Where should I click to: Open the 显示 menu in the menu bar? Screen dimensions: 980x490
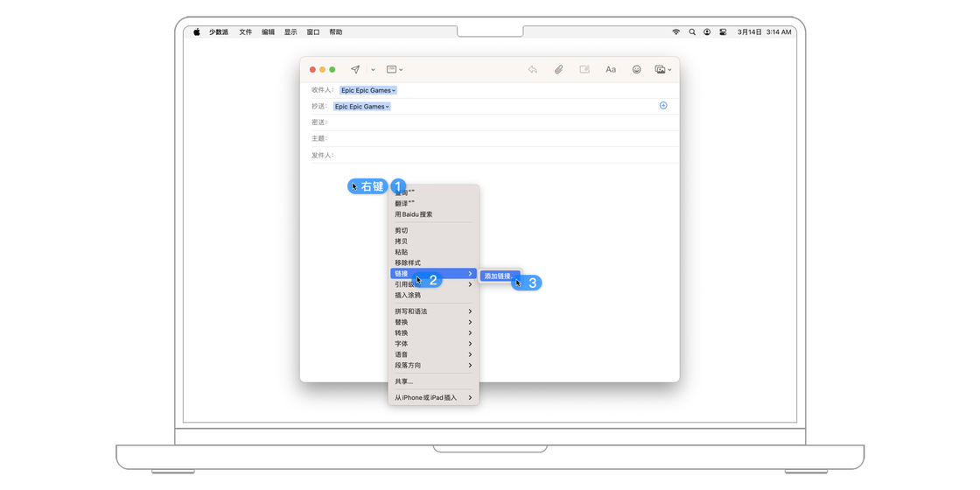point(290,31)
